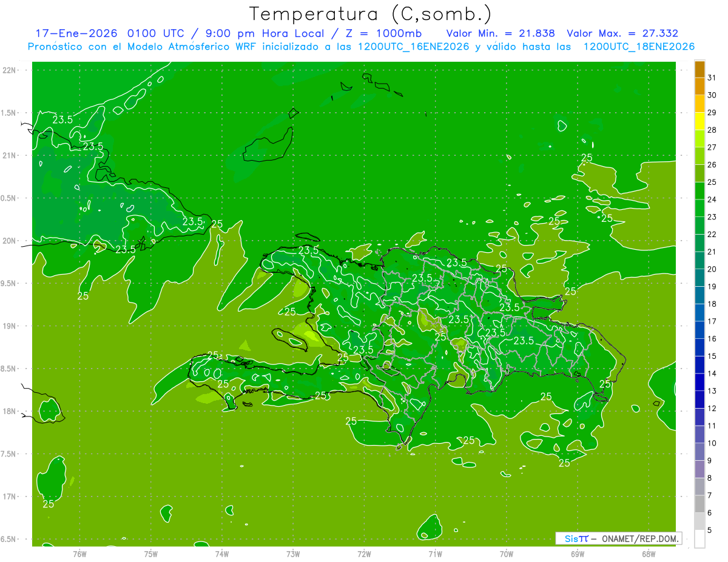Click the colorbar legend label "19"
The width and height of the screenshot is (728, 562).
pos(712,286)
